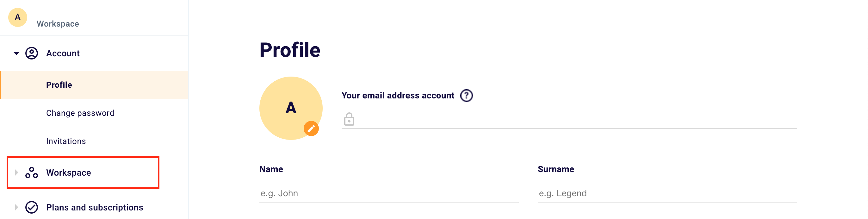The width and height of the screenshot is (868, 219).
Task: Expand the Workspace section arrow
Action: (x=16, y=172)
